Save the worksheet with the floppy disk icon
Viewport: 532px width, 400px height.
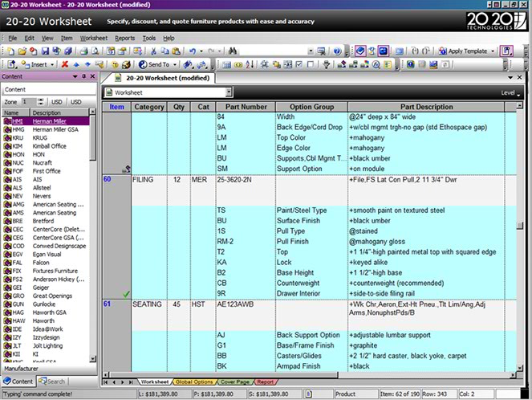click(x=45, y=51)
